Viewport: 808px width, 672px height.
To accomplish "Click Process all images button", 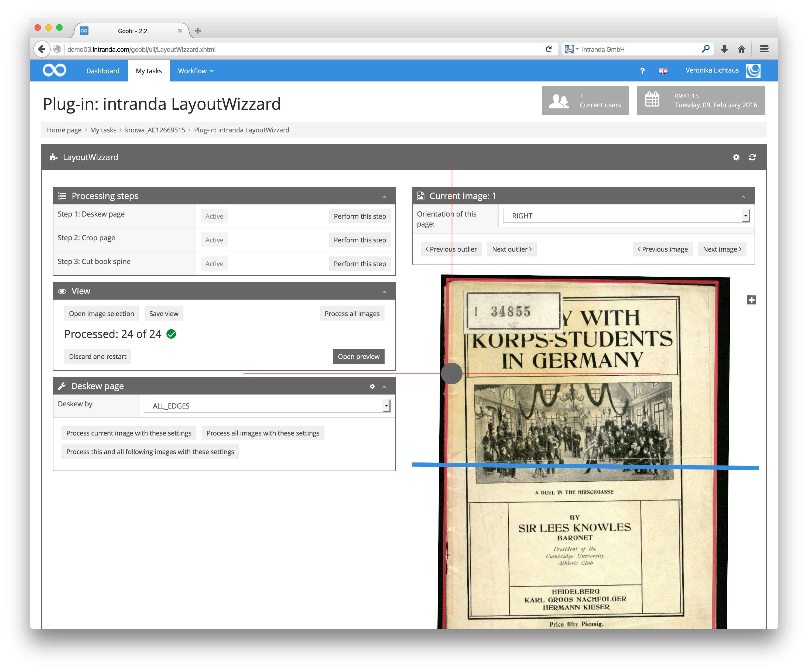I will (x=352, y=314).
